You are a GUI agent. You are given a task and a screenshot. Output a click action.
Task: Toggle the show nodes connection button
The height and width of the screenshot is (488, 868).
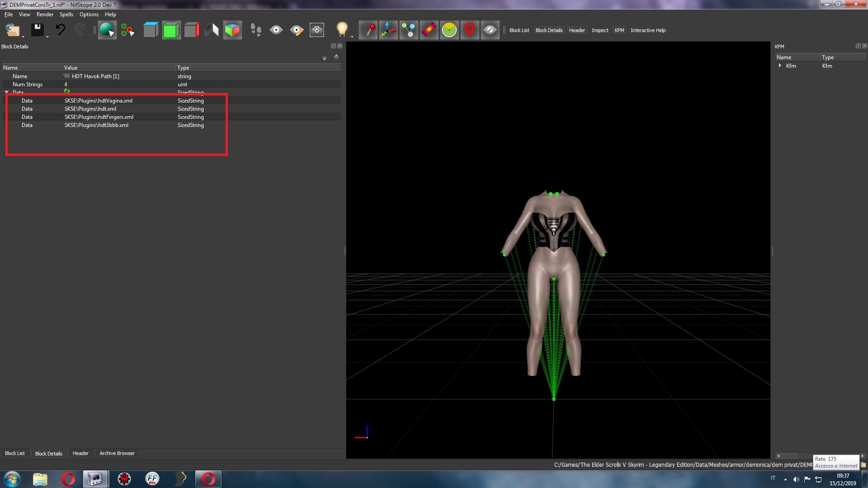coord(409,30)
